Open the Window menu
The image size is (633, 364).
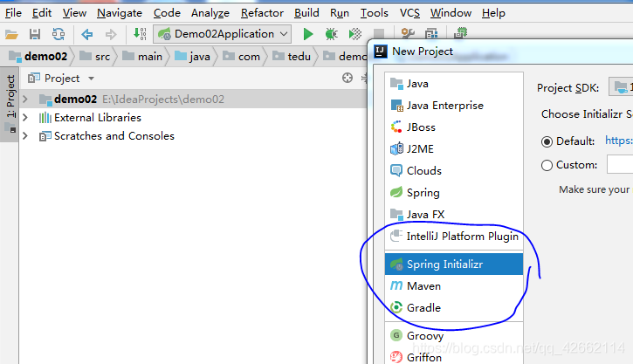click(451, 13)
